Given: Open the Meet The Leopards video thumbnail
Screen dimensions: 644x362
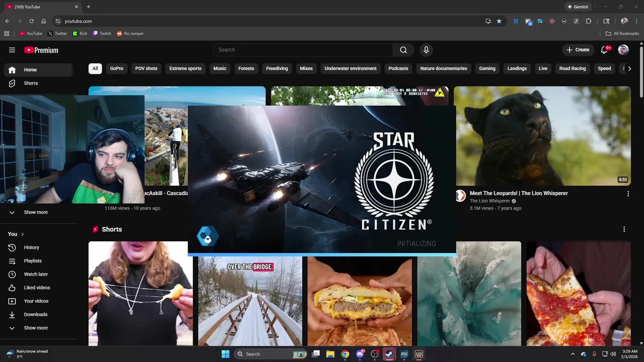Looking at the screenshot, I should click(x=542, y=136).
